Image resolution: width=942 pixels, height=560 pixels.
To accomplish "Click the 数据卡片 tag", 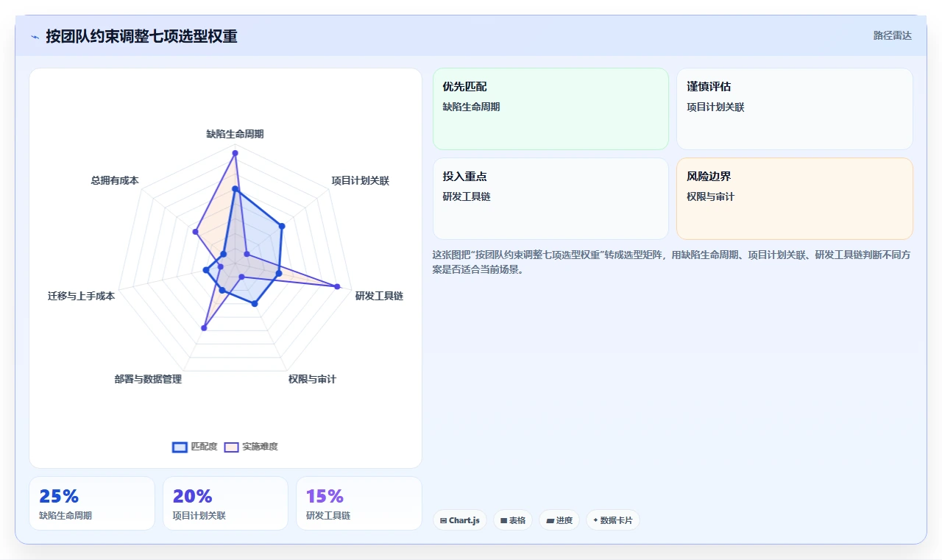I will [x=613, y=520].
